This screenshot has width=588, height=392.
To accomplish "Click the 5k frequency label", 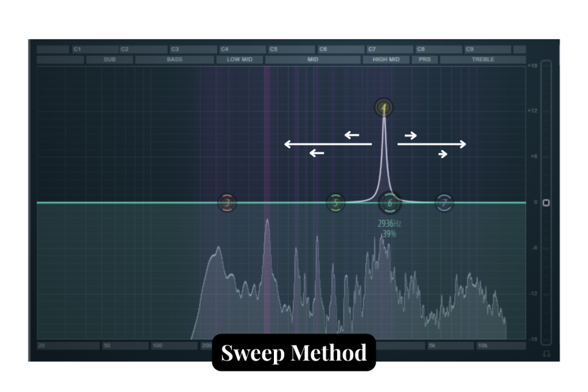I will pyautogui.click(x=432, y=346).
